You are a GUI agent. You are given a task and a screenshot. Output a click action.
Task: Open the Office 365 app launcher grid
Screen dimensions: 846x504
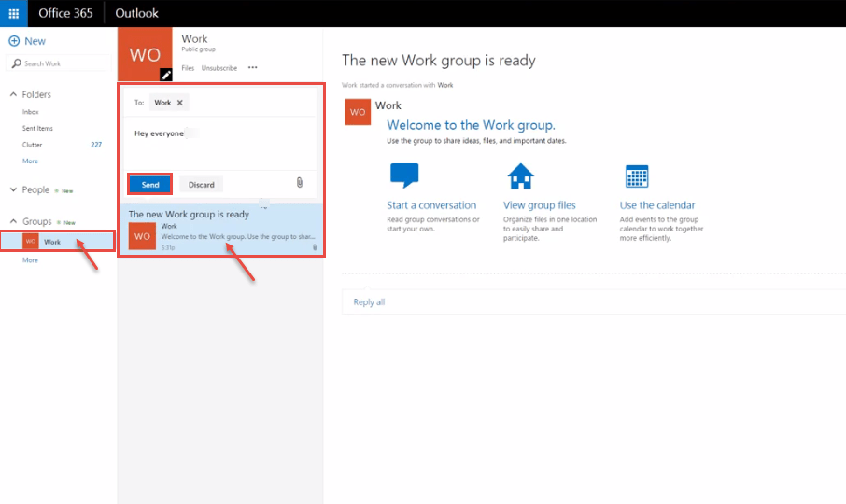tap(13, 13)
